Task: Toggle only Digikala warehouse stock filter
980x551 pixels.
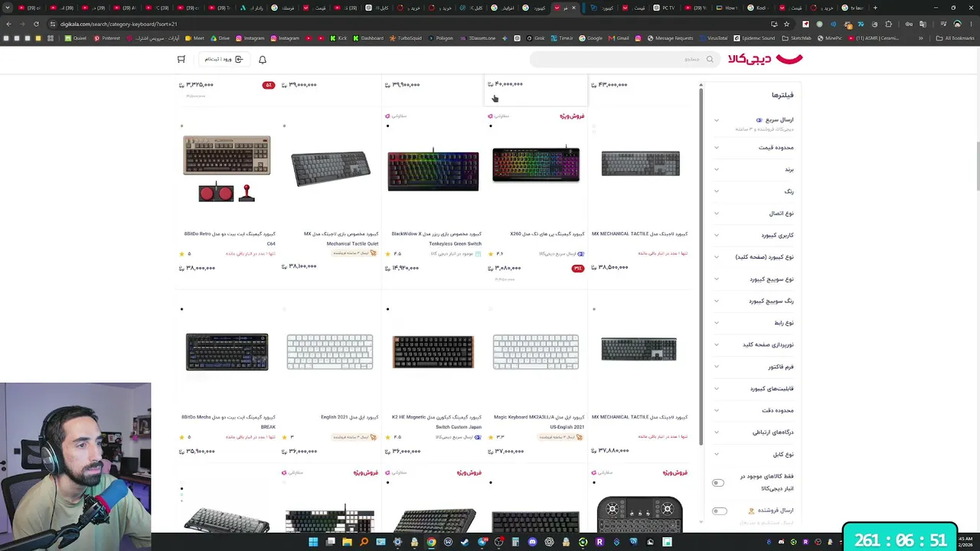Action: 718,483
